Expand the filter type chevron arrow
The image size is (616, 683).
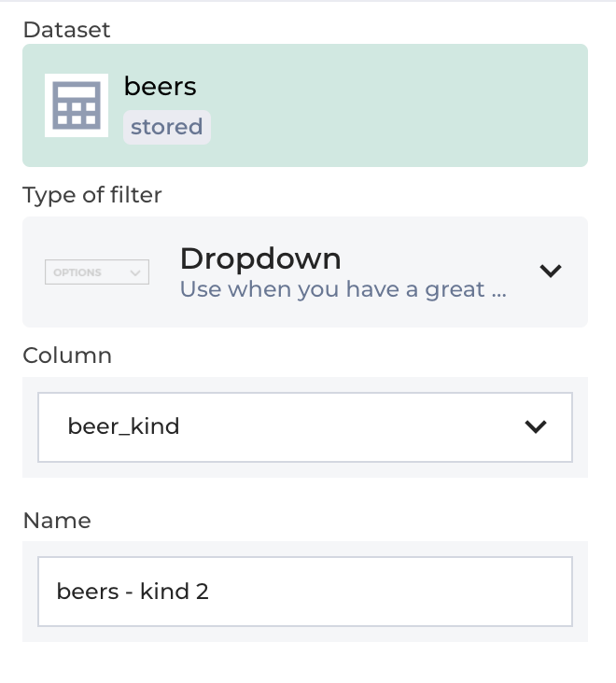(551, 272)
